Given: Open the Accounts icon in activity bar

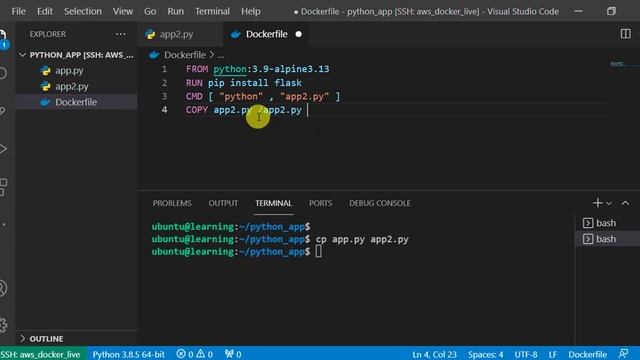Looking at the screenshot, I should click(x=3, y=288).
